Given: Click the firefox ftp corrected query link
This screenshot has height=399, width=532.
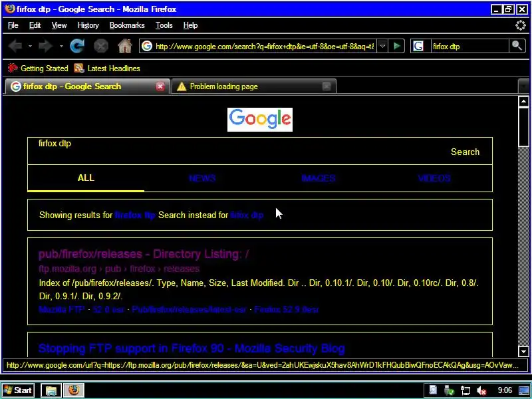Looking at the screenshot, I should 135,215.
